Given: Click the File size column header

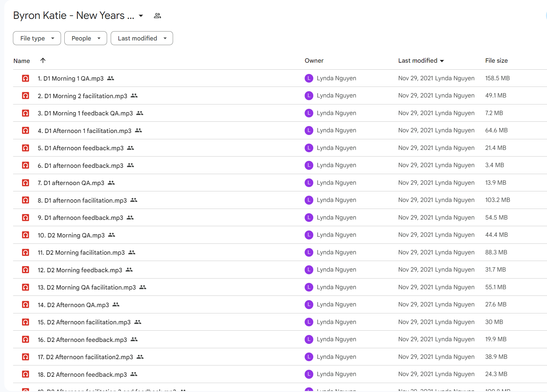Looking at the screenshot, I should click(496, 61).
